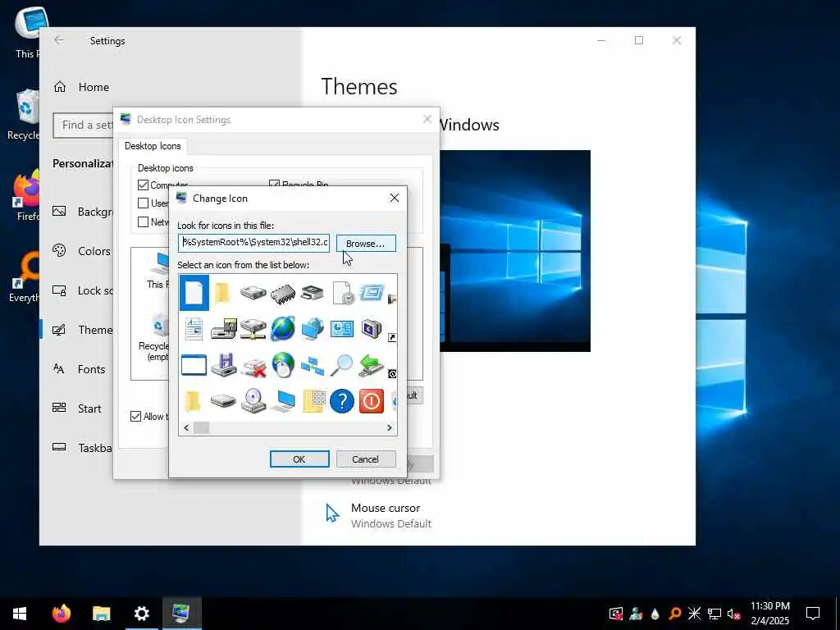Screen dimensions: 840x630
Task: Pick the hard disk drive icon beside the memory chip
Action: (253, 293)
